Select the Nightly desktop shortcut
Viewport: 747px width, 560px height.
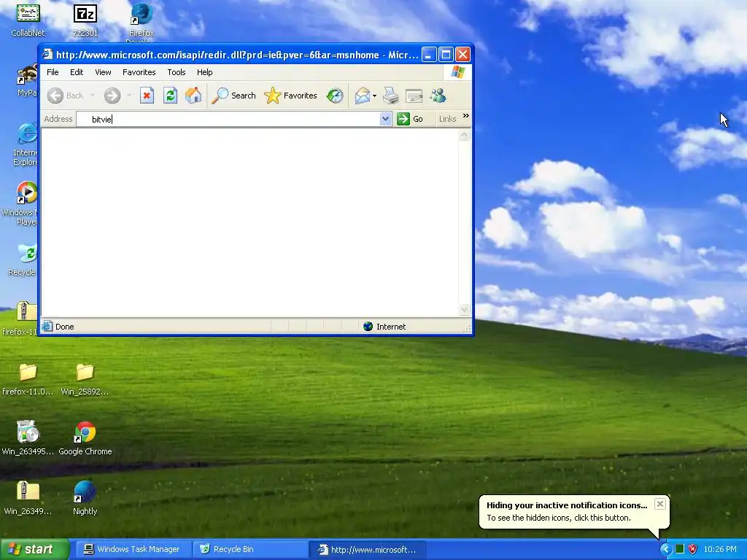tap(85, 498)
